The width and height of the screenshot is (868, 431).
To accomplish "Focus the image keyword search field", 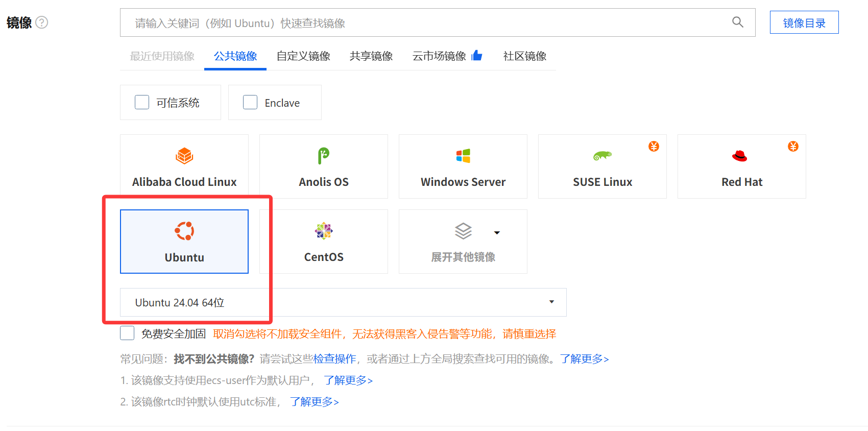I will [x=438, y=22].
